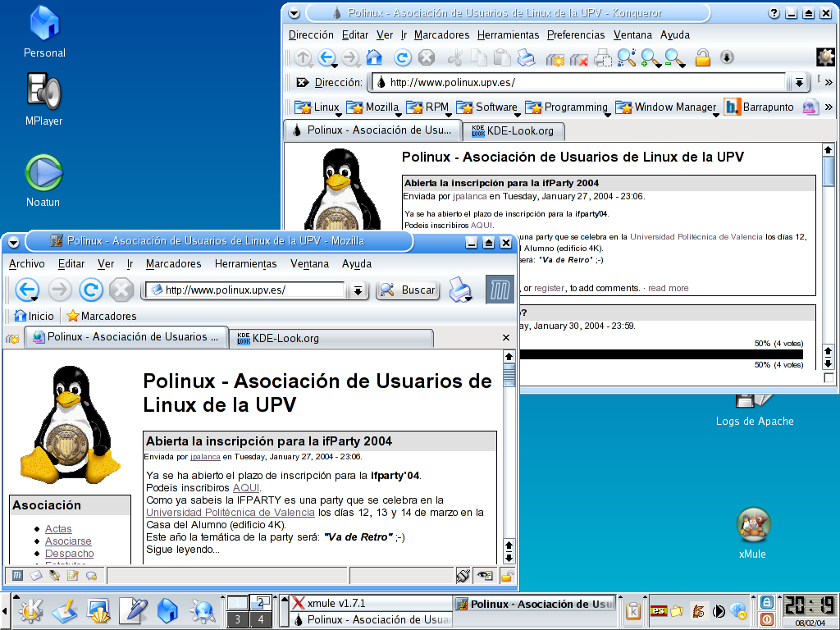Click Konqueror's animated gear icon

(x=825, y=57)
